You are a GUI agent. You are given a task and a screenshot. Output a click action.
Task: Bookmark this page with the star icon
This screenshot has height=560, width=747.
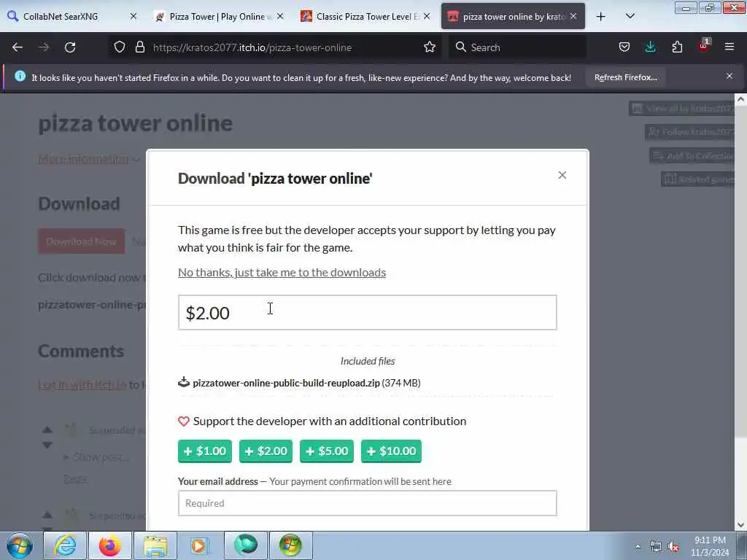pyautogui.click(x=430, y=47)
